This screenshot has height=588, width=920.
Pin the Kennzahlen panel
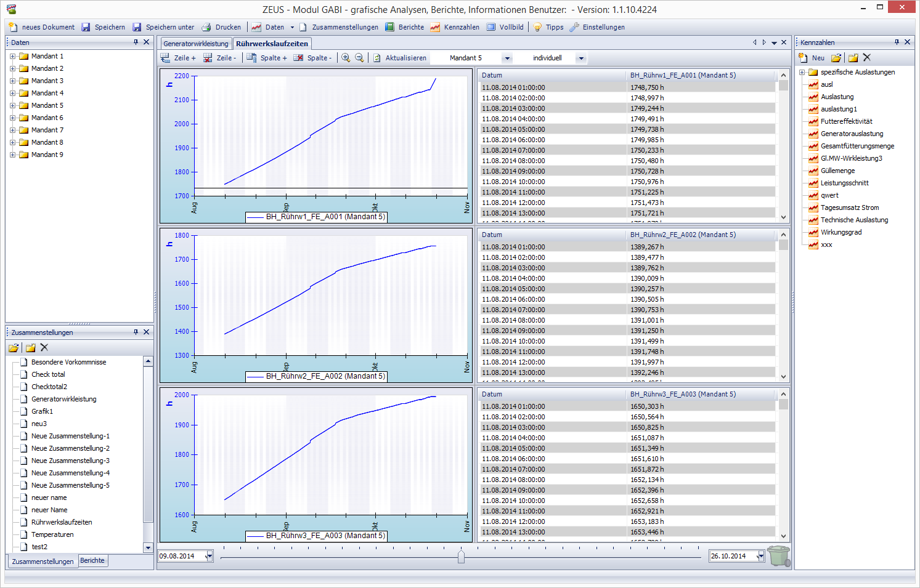pyautogui.click(x=897, y=42)
